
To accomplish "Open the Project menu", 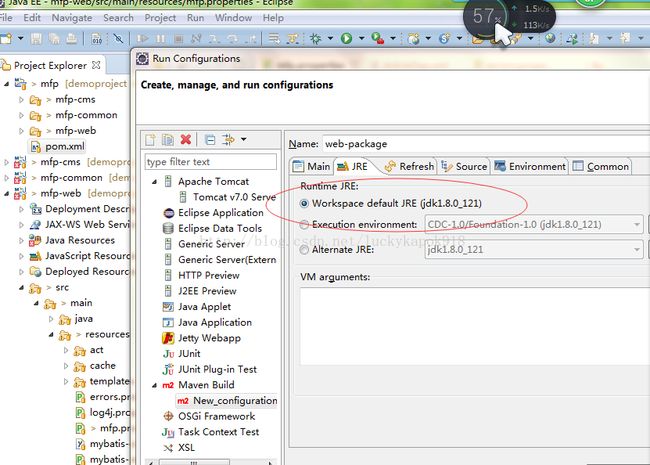I will (160, 18).
